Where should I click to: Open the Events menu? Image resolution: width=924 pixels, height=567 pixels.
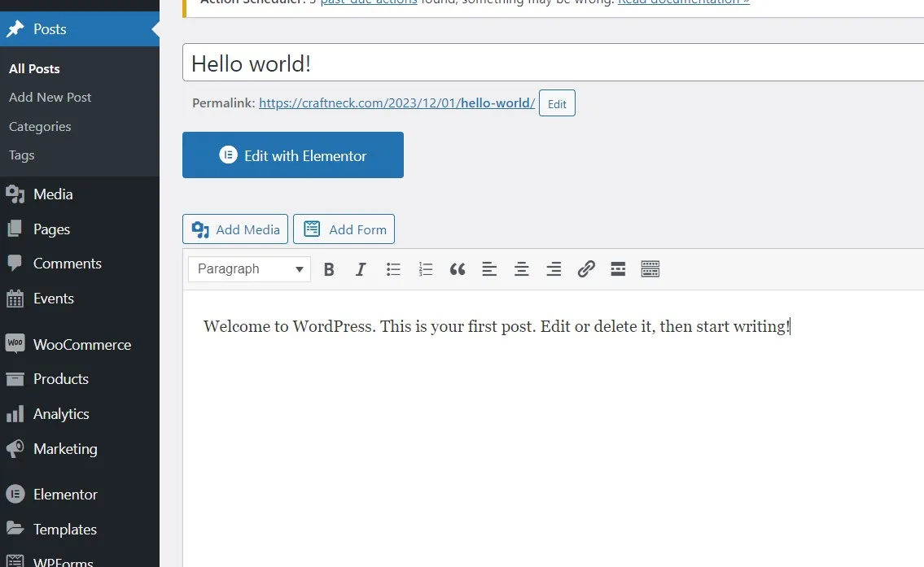click(80, 299)
